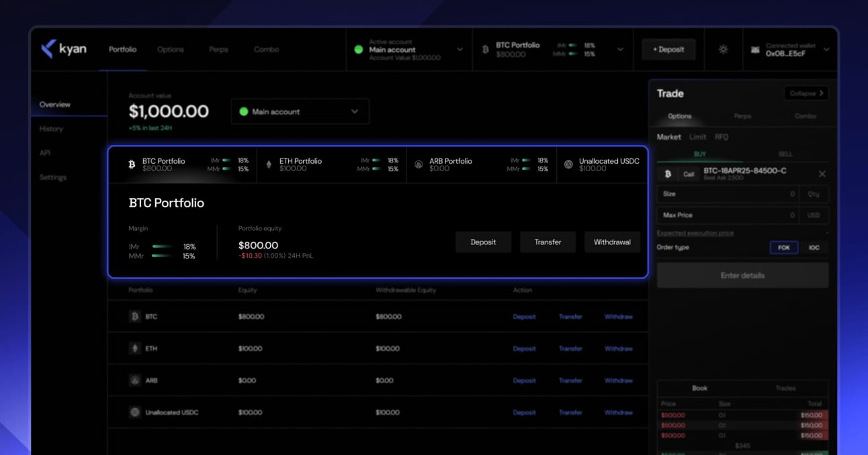The image size is (868, 455).
Task: Open the Combo top navigation tab
Action: (266, 50)
